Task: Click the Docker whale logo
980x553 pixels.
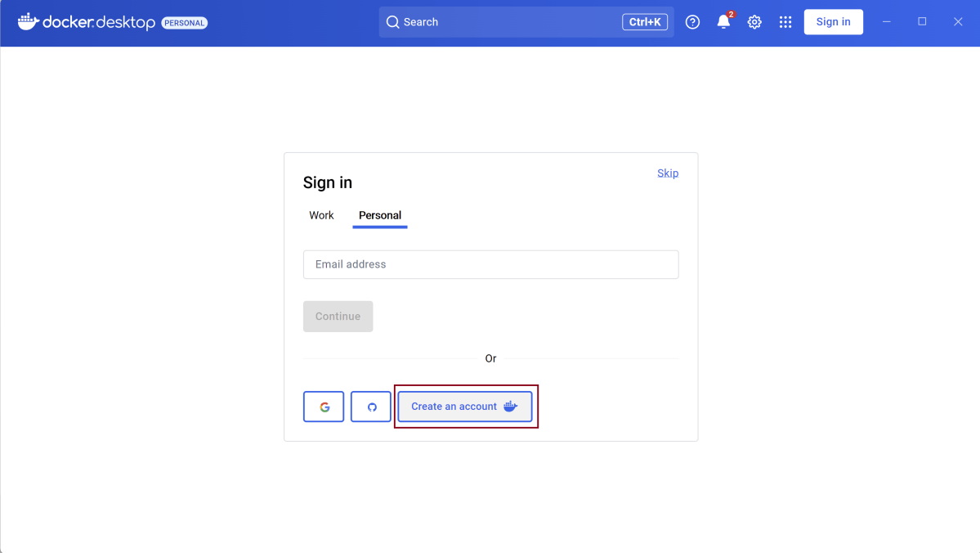Action: (x=29, y=22)
